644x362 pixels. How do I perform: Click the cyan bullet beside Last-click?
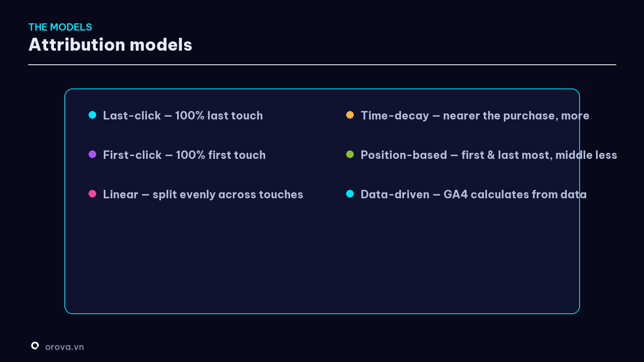(x=93, y=115)
